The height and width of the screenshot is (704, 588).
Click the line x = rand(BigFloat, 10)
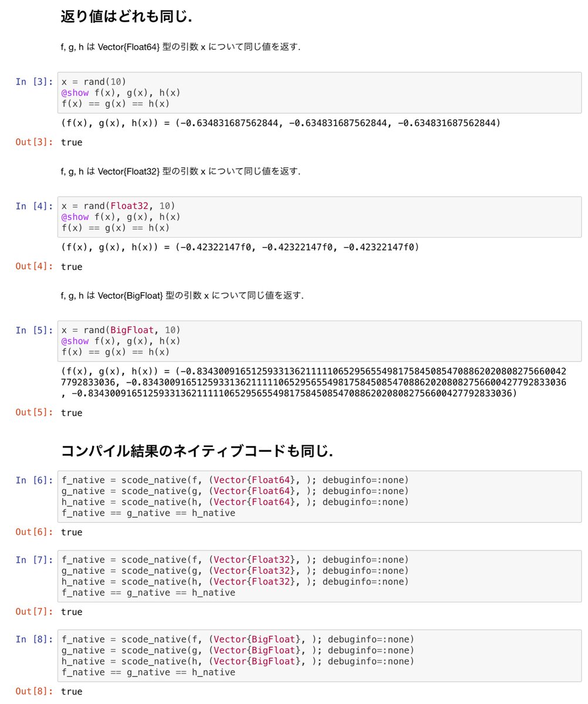(121, 330)
